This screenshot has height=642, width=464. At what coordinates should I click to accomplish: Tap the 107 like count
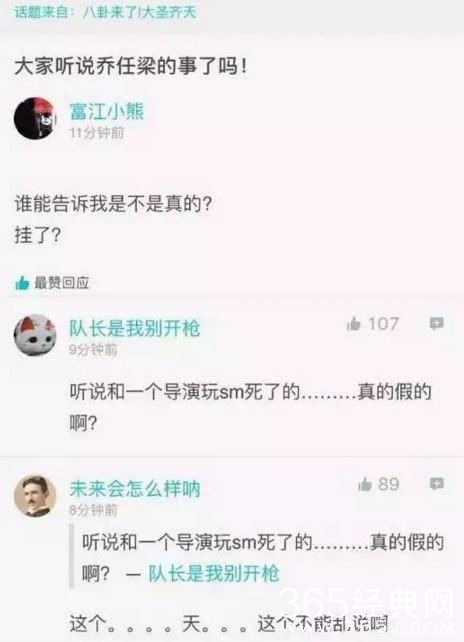click(x=383, y=324)
